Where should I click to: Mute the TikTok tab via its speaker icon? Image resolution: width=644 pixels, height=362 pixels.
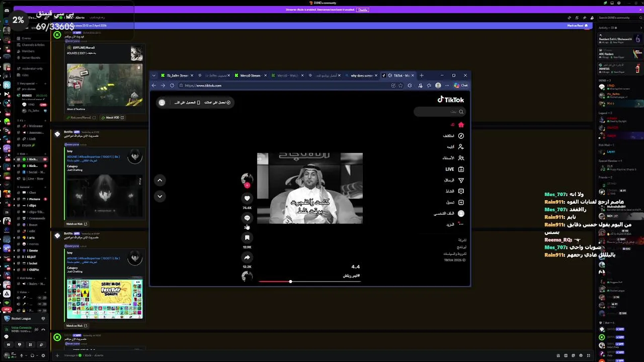point(389,75)
